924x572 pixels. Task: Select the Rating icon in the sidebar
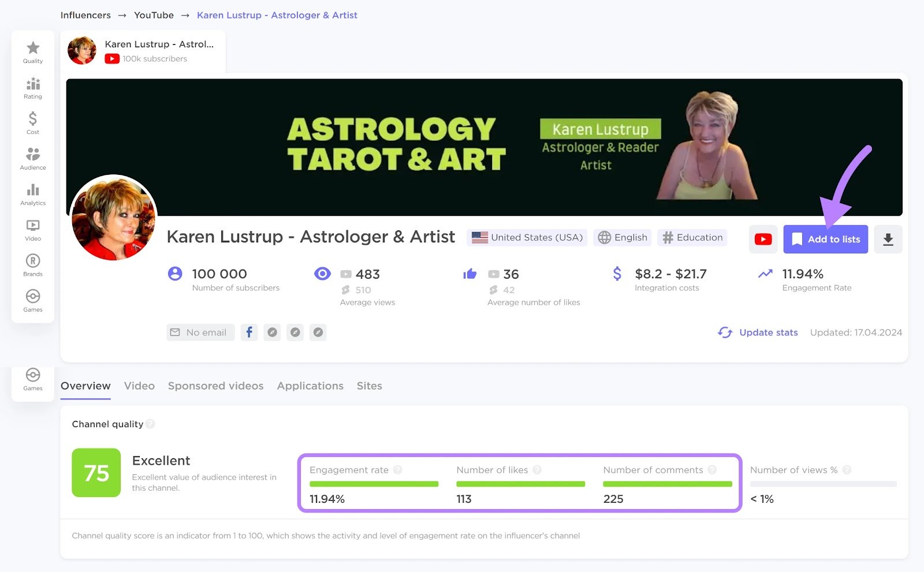coord(32,89)
